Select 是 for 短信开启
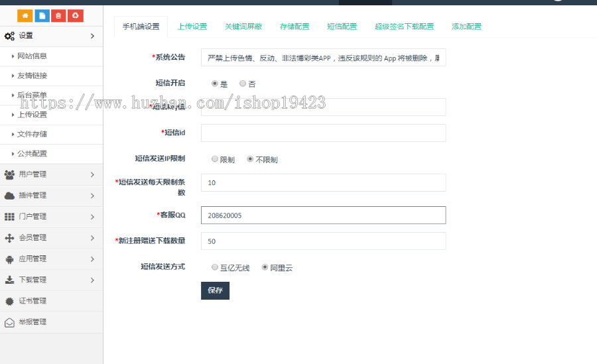The height and width of the screenshot is (364, 597). (x=215, y=84)
